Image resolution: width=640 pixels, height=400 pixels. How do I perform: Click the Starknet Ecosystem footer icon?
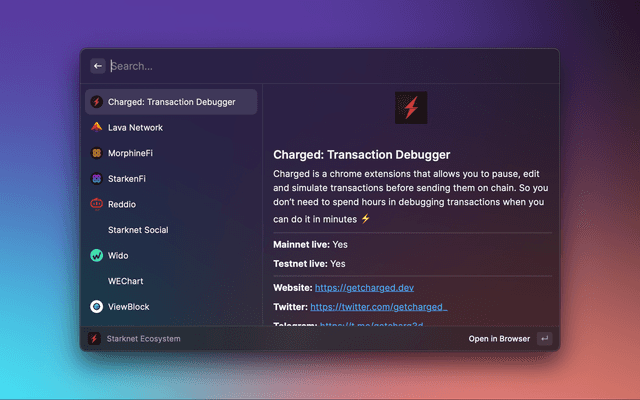(x=94, y=339)
